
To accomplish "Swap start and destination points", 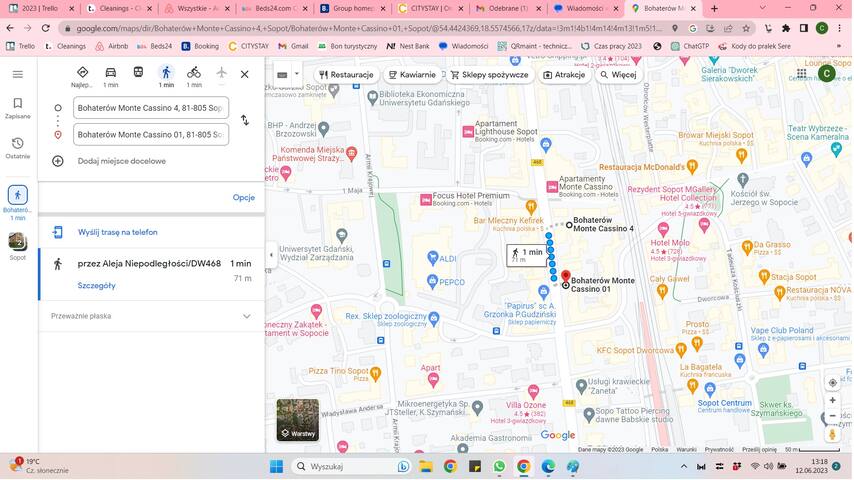I will tap(244, 120).
